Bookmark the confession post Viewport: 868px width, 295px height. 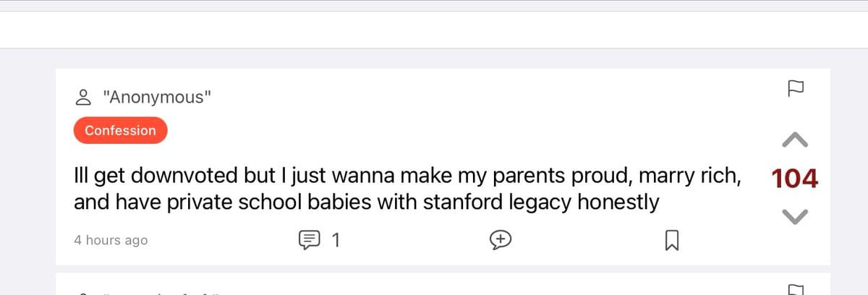(x=671, y=239)
